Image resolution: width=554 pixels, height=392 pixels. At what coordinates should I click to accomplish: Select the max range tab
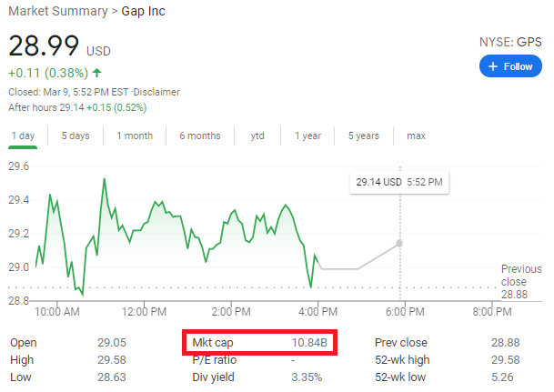tap(417, 136)
